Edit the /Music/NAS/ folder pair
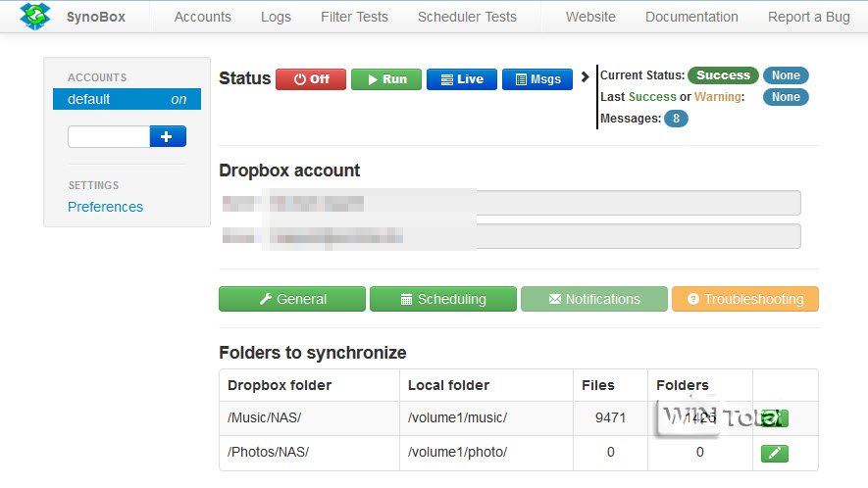This screenshot has height=488, width=868. click(775, 418)
